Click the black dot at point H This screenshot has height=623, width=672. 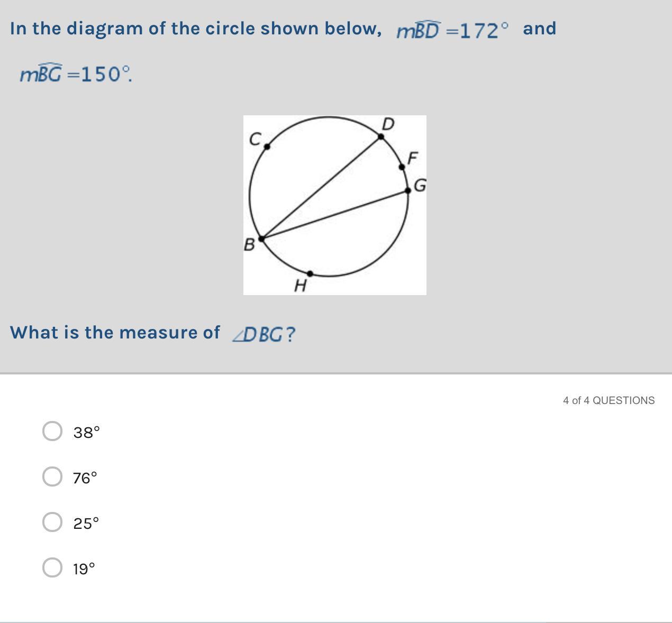(310, 273)
